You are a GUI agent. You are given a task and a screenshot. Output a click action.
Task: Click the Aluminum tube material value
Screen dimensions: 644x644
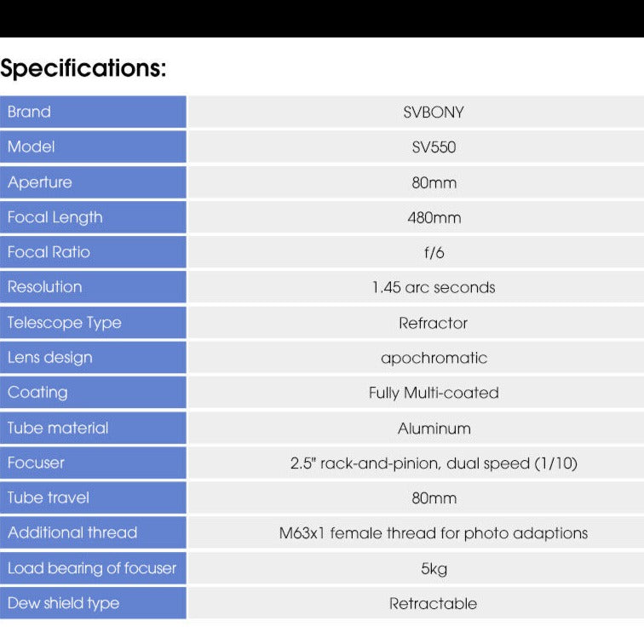(434, 428)
